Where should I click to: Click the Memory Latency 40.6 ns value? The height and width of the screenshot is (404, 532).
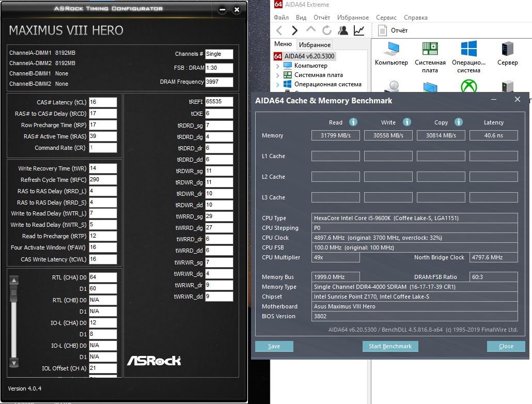tap(494, 135)
